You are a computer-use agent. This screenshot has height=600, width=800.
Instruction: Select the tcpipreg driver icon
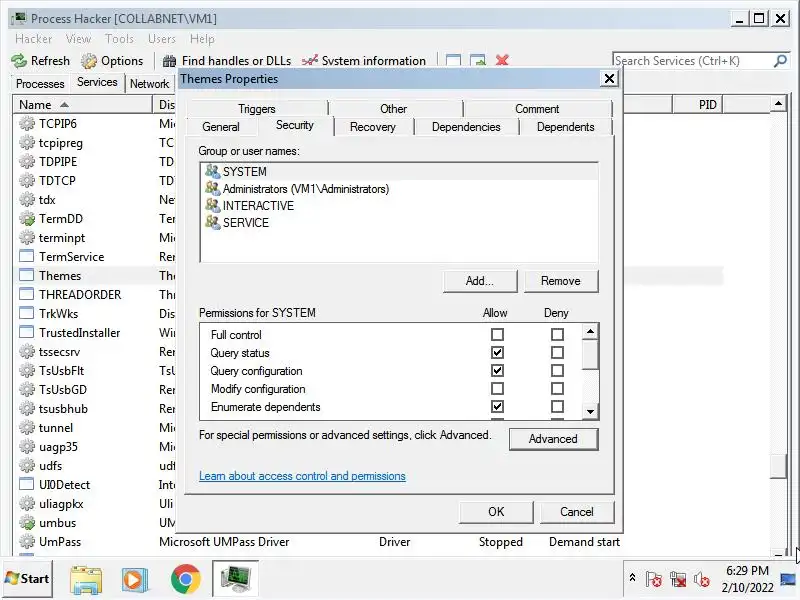(27, 142)
